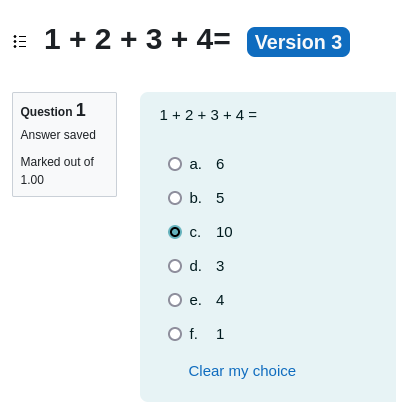Click the "Question 1" label in info box
This screenshot has width=396, height=406.
pos(53,110)
